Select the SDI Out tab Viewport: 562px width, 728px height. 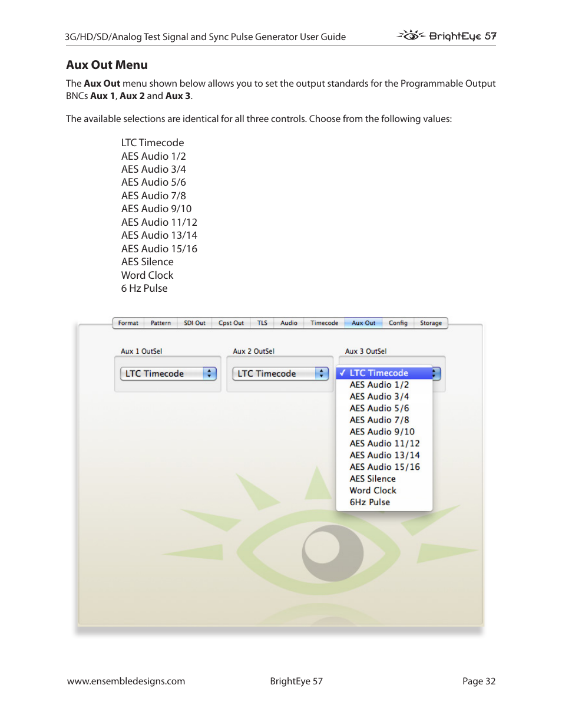pos(194,323)
